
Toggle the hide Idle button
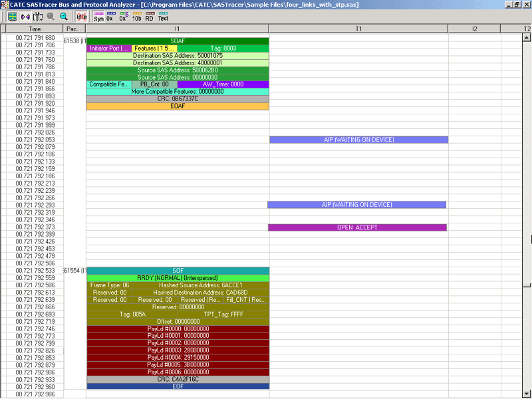point(81,17)
